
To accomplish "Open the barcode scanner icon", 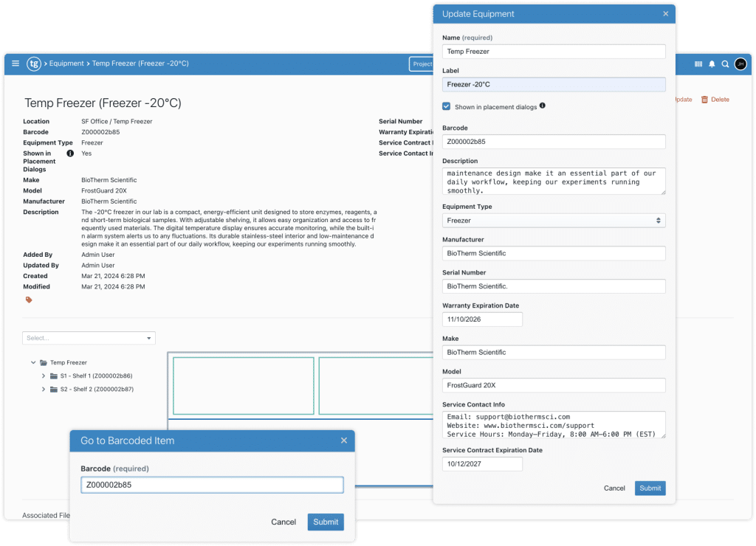I will 698,64.
